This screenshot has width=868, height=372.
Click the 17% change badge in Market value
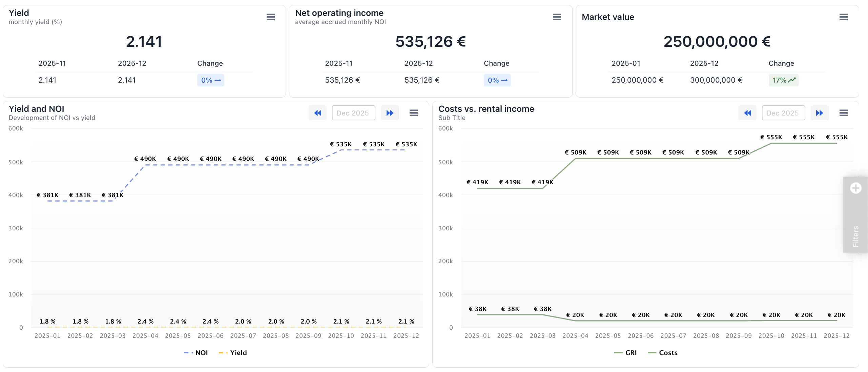click(x=783, y=80)
